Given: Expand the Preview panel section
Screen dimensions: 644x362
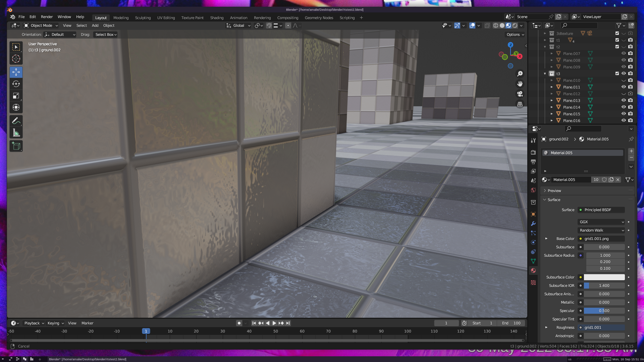Looking at the screenshot, I should (554, 191).
